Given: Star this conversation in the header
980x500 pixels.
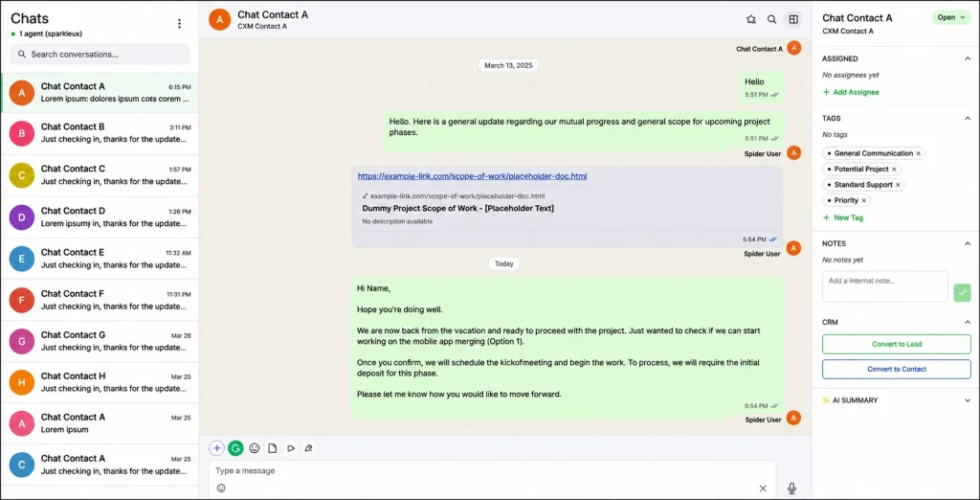Looking at the screenshot, I should click(751, 19).
